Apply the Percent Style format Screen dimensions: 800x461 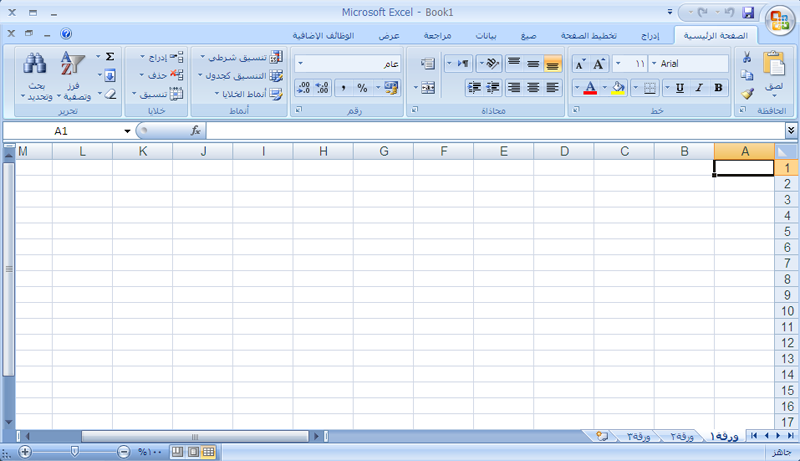(362, 88)
